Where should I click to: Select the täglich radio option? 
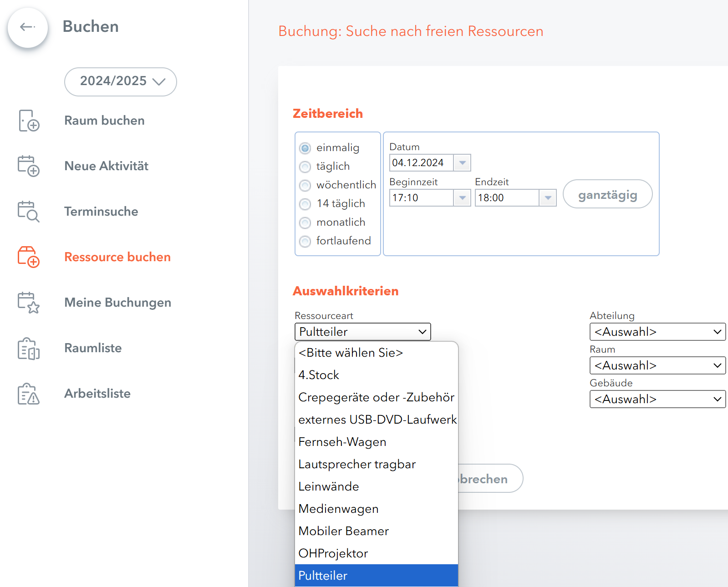click(x=305, y=167)
